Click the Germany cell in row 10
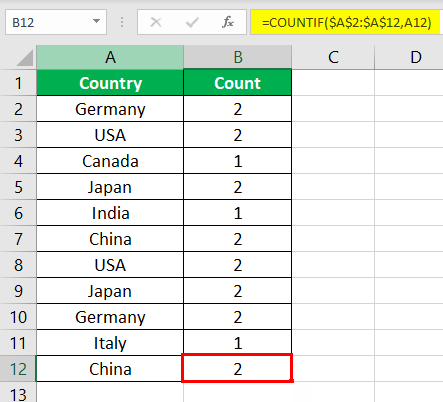This screenshot has width=443, height=402. [110, 317]
